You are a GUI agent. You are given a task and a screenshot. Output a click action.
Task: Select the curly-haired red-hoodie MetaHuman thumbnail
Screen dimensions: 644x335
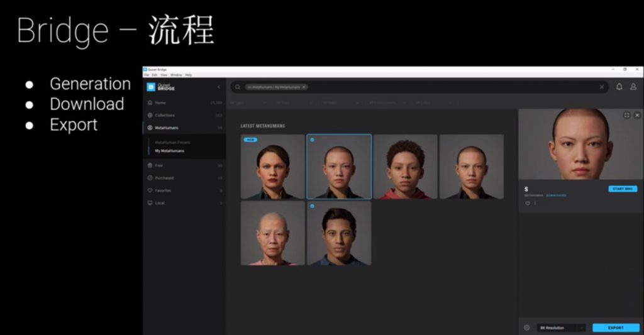406,167
